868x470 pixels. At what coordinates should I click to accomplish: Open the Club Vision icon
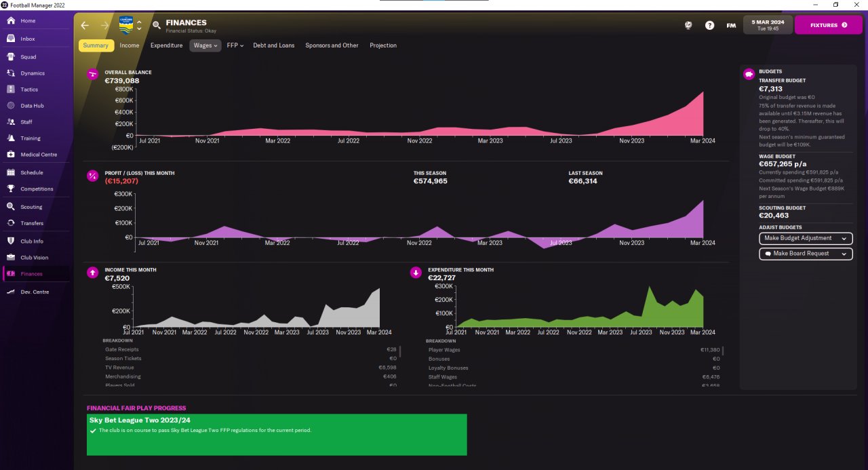[x=11, y=258]
